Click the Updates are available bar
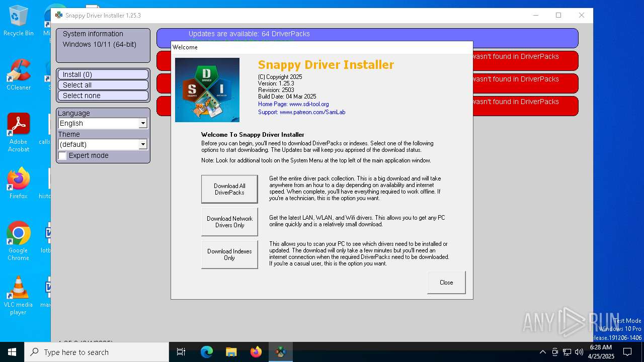Image resolution: width=644 pixels, height=362 pixels. coord(367,38)
